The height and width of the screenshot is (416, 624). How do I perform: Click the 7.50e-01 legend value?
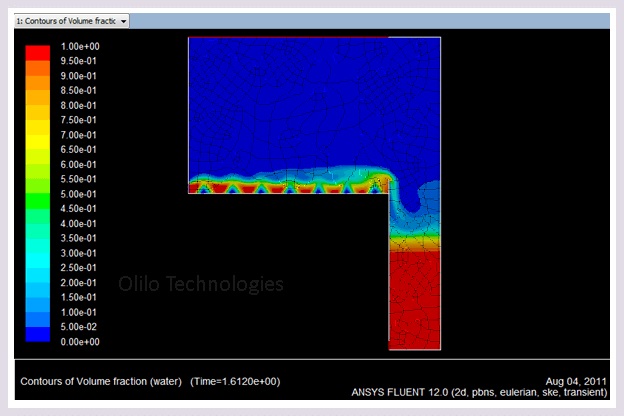click(x=78, y=120)
